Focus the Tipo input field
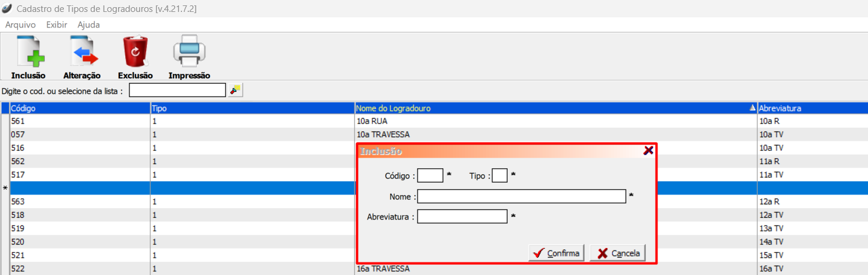Image resolution: width=868 pixels, height=275 pixels. 499,175
